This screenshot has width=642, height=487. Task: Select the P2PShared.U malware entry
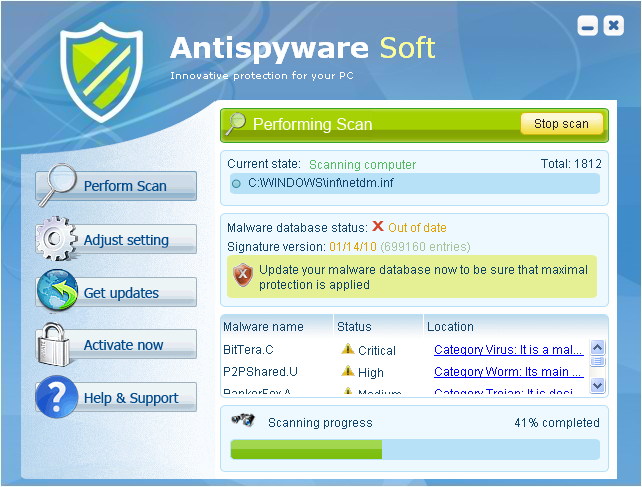click(260, 372)
